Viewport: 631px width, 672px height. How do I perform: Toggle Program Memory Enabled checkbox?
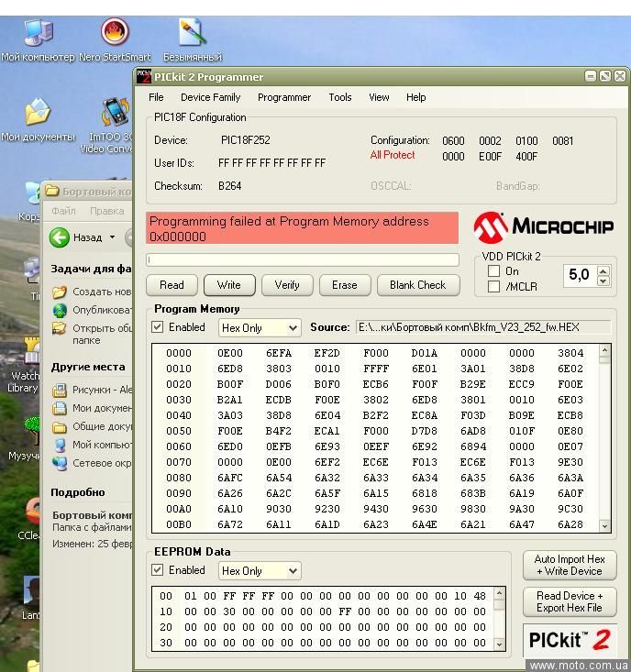(x=158, y=327)
